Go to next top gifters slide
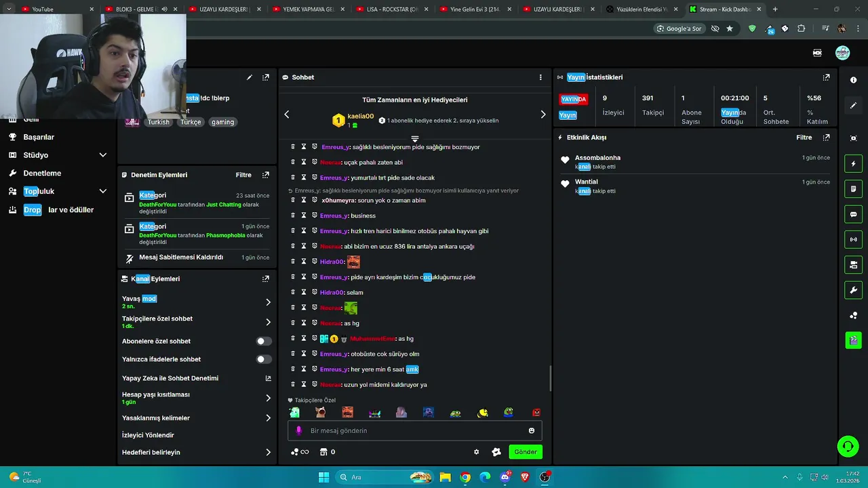Viewport: 868px width, 488px height. click(x=542, y=115)
